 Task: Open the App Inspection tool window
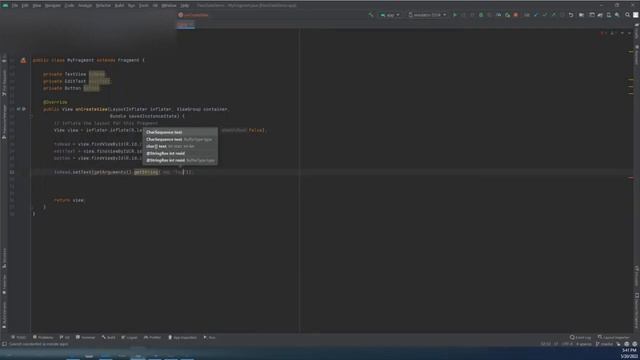pyautogui.click(x=182, y=338)
